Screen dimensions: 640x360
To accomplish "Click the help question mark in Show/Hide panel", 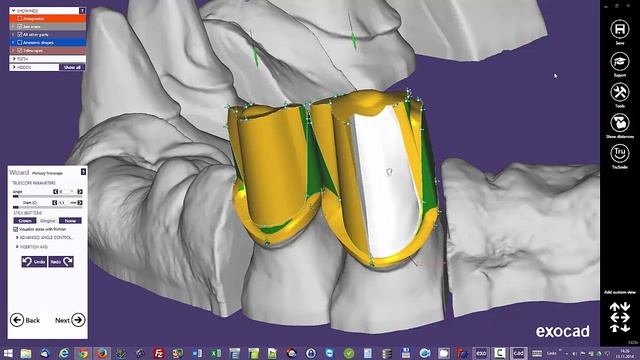I will pos(82,11).
